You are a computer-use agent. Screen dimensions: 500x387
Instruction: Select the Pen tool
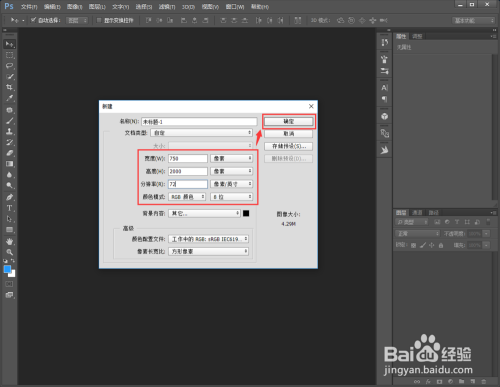pos(9,197)
